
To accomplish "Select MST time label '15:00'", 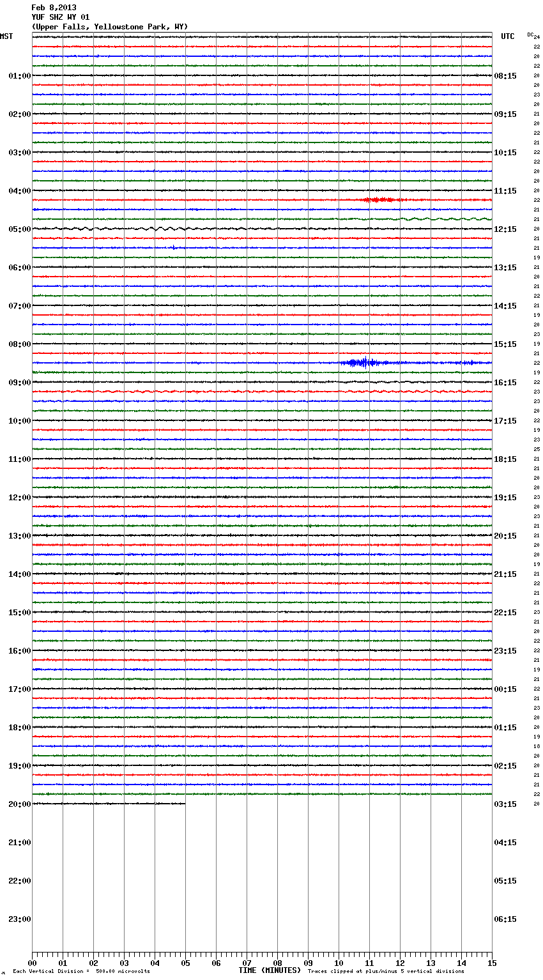I will point(20,613).
